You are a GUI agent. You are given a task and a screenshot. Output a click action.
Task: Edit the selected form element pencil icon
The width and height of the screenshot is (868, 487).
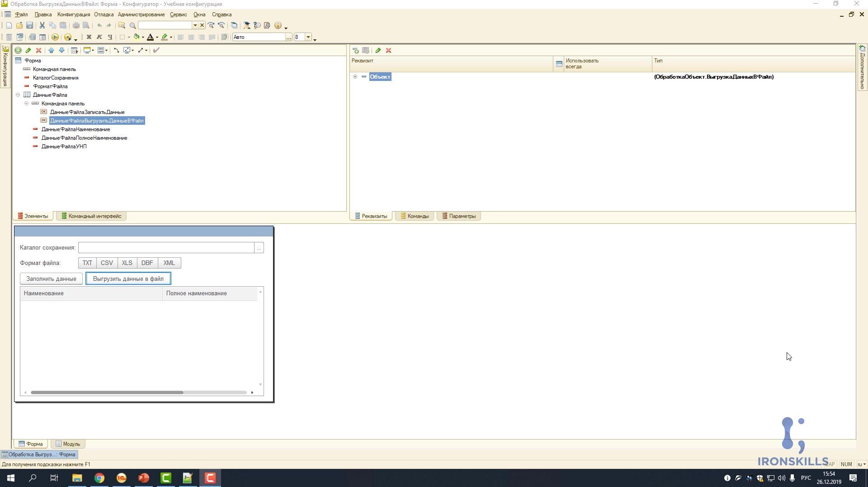[x=28, y=50]
